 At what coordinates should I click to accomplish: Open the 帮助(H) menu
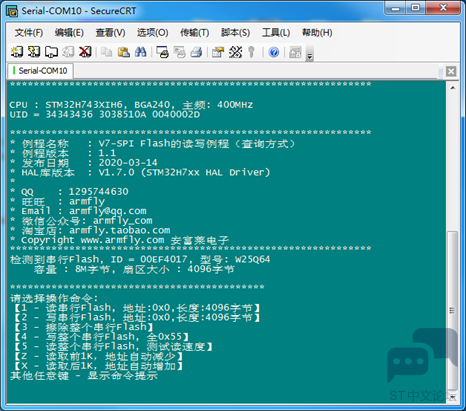pyautogui.click(x=317, y=33)
